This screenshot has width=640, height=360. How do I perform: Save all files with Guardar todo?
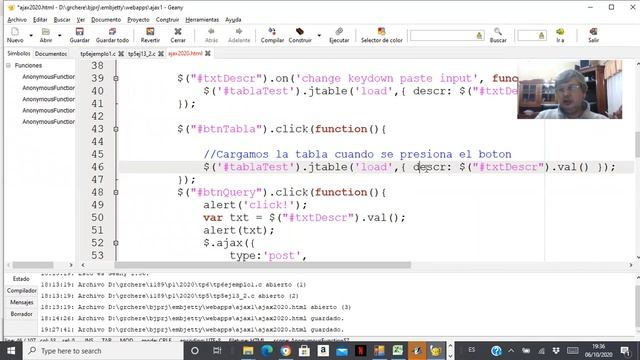[112, 35]
